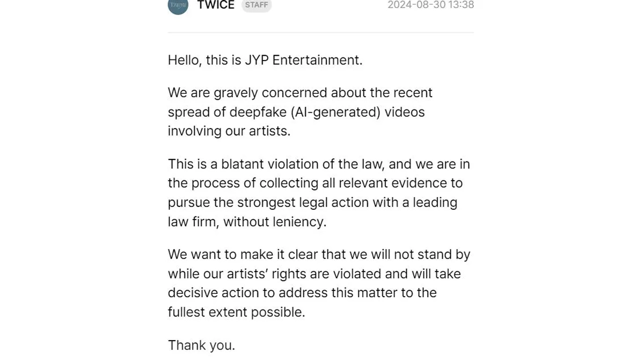The width and height of the screenshot is (644, 362).
Task: Click the 'law firm, without leniency.' line
Action: pyautogui.click(x=247, y=222)
